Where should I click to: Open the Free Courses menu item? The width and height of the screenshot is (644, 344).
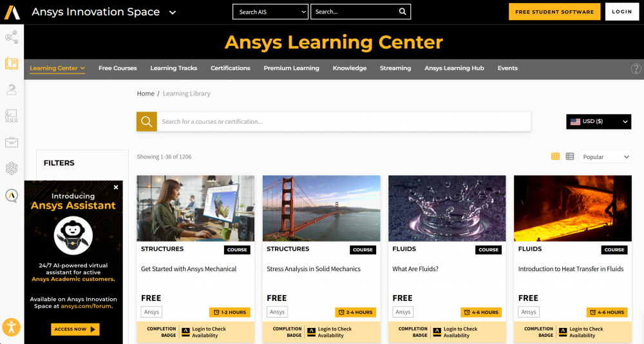[117, 68]
